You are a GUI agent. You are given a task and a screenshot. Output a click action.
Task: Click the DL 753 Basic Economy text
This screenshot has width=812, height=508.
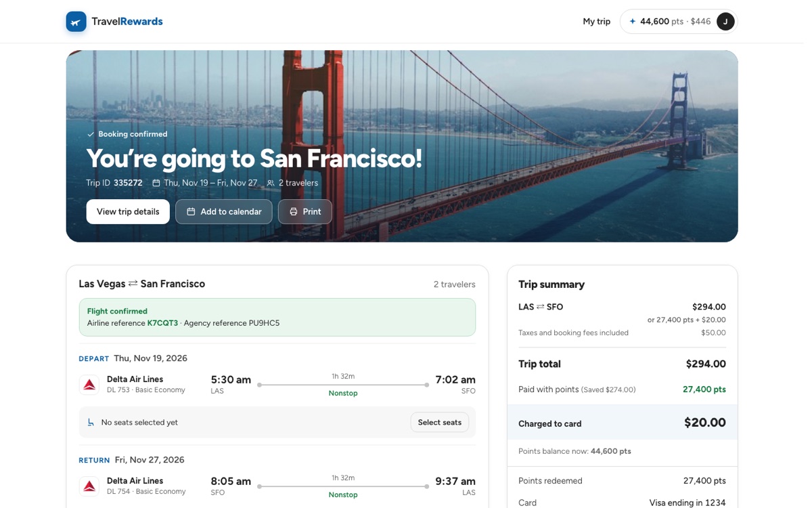tap(146, 390)
